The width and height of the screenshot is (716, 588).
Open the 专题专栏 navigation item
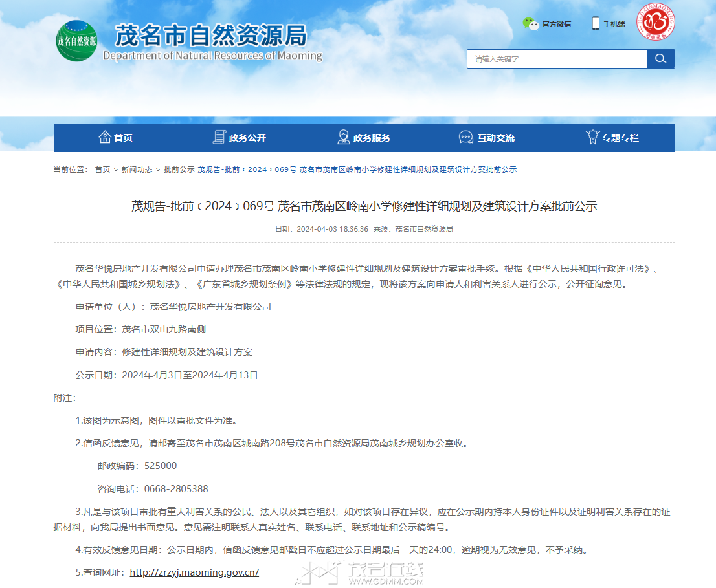[x=620, y=138]
